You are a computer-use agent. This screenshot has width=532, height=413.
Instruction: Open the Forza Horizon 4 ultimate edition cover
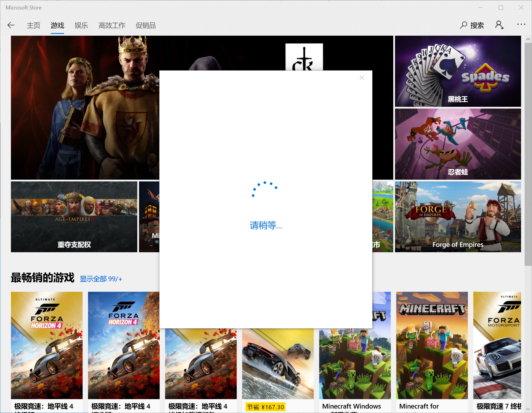[47, 345]
